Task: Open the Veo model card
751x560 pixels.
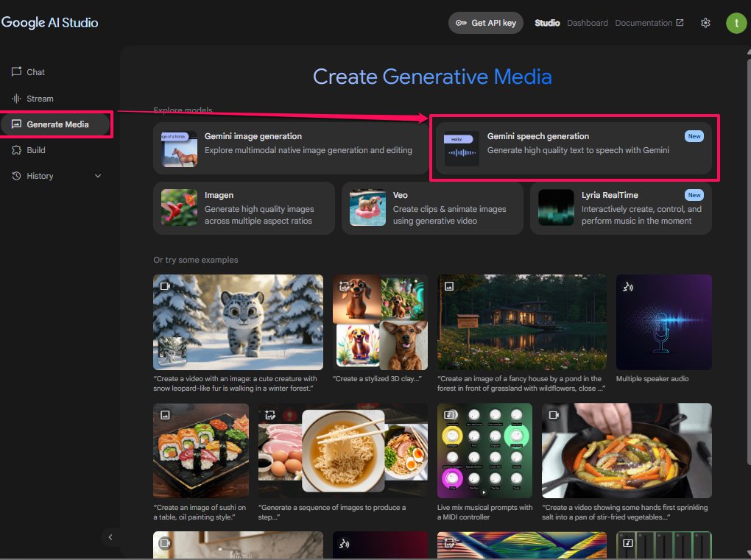Action: [x=432, y=208]
